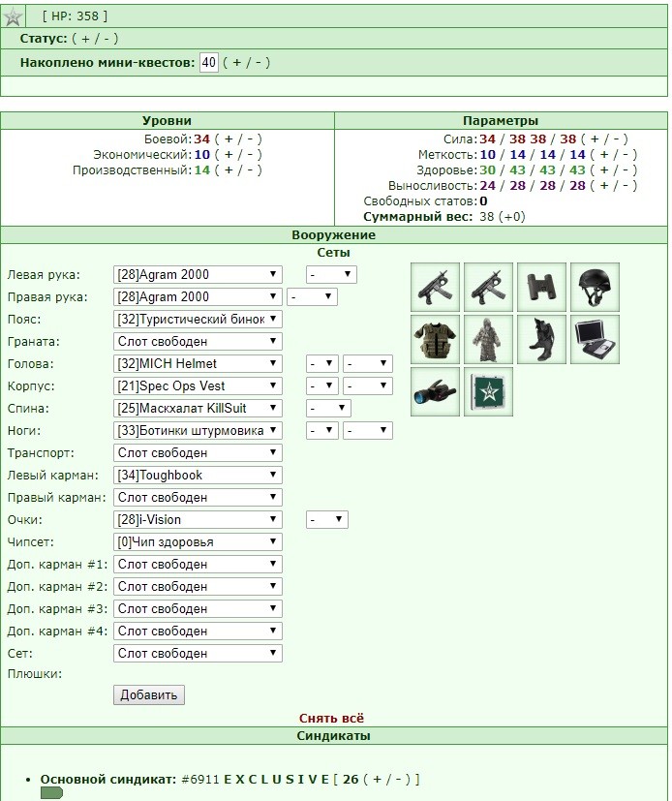Click the small green syndicate badge icon
This screenshot has width=672, height=801.
51,793
